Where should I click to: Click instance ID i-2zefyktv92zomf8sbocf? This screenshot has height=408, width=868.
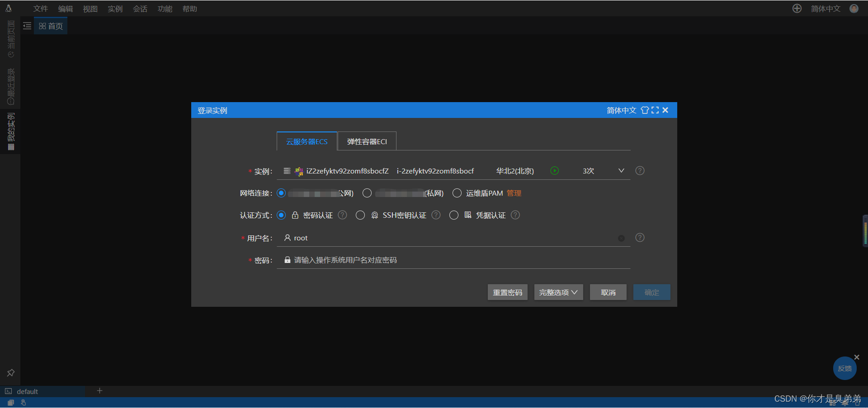click(x=435, y=171)
